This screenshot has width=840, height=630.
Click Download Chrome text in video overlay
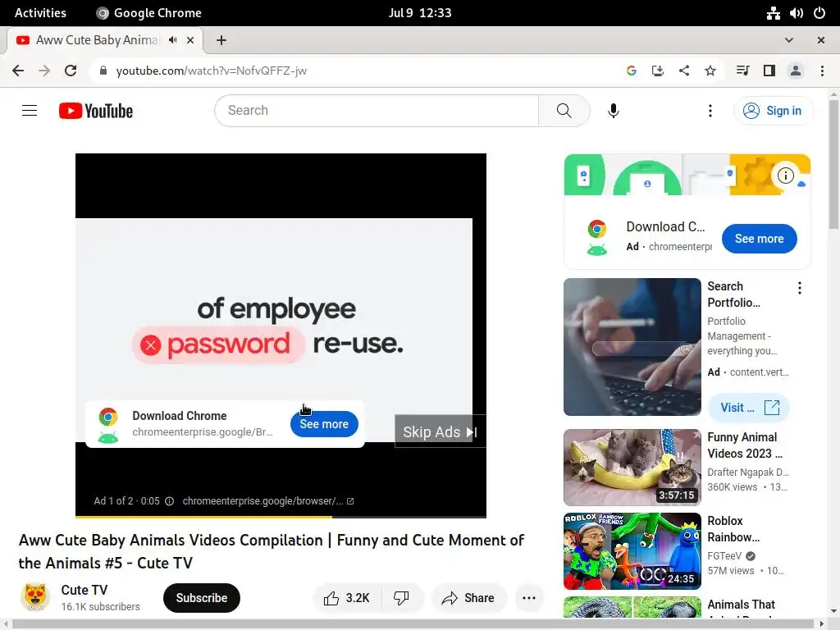180,416
